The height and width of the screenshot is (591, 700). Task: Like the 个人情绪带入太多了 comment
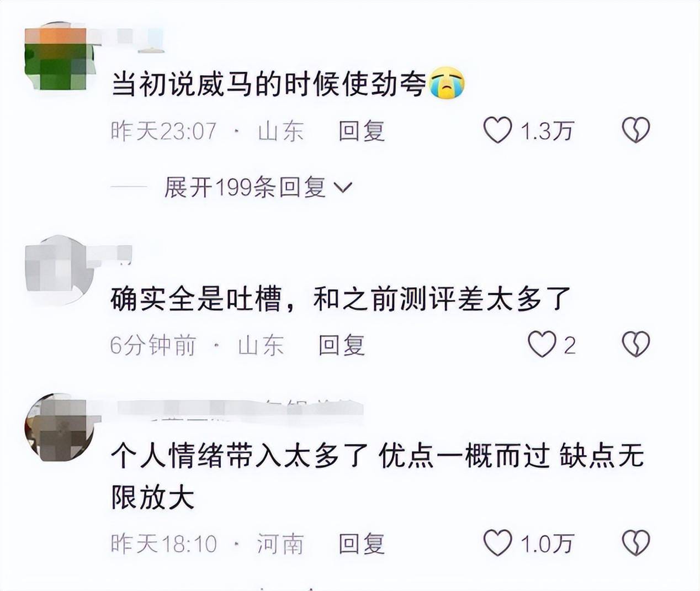click(497, 543)
